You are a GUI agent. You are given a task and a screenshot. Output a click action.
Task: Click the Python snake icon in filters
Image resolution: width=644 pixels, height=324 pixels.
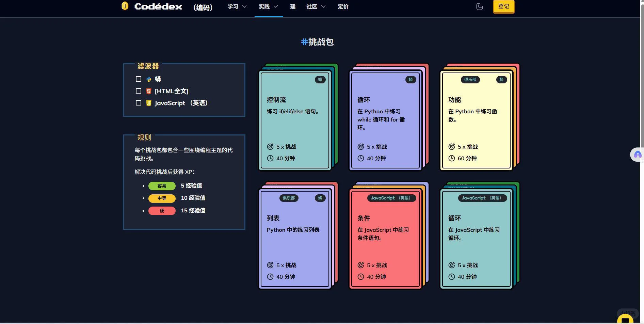pos(149,79)
